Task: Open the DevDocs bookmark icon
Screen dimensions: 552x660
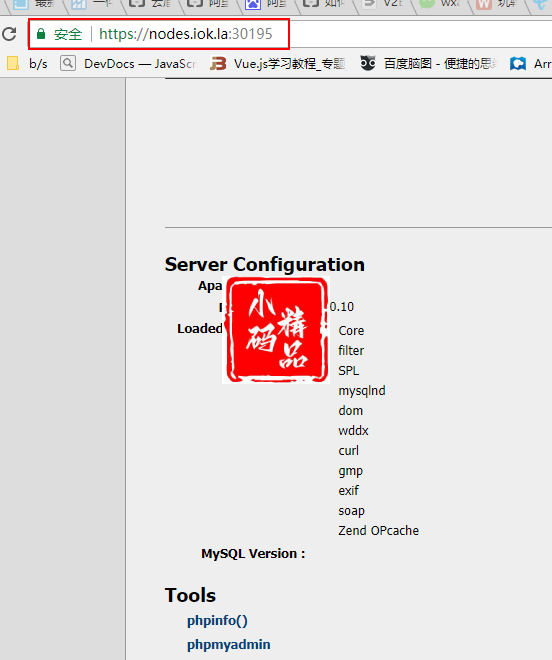Action: [68, 64]
